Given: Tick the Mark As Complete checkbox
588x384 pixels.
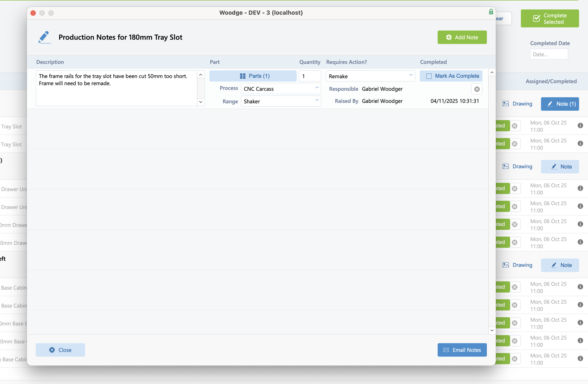Looking at the screenshot, I should [429, 76].
